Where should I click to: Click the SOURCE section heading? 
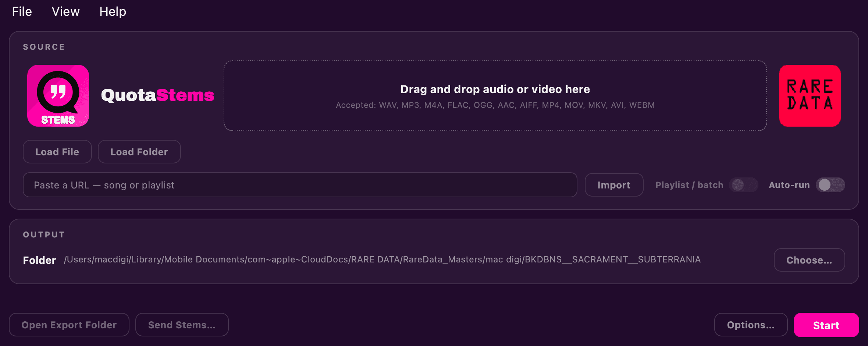pos(44,47)
